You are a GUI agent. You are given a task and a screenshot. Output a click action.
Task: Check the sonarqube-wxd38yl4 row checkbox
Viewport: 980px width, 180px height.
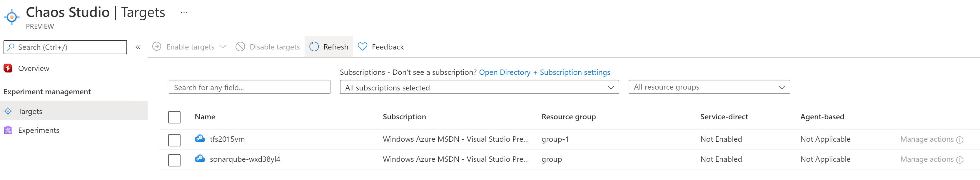pyautogui.click(x=174, y=160)
